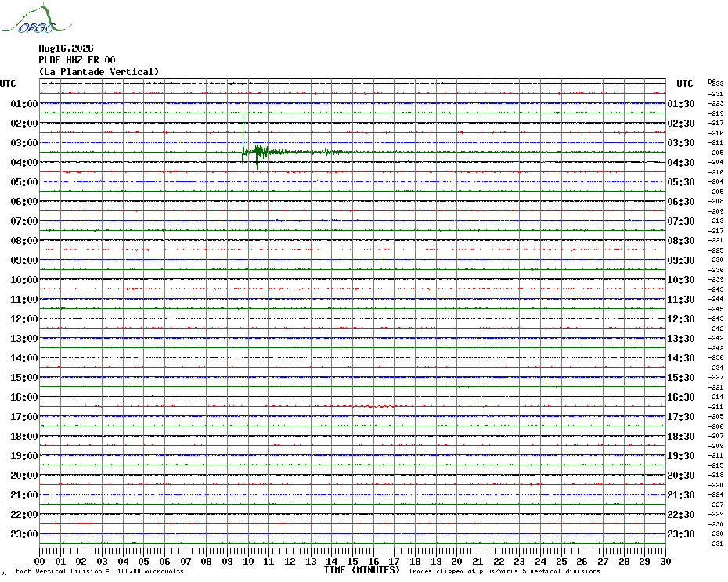Click the DC offset value -213
728x582 pixels.
click(715, 221)
